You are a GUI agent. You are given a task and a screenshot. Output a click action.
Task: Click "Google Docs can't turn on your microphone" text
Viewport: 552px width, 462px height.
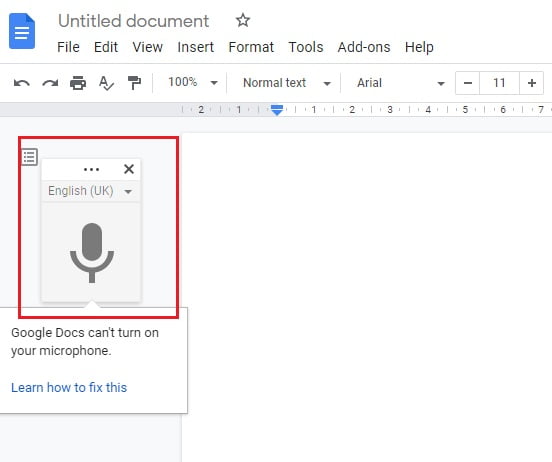pos(85,342)
